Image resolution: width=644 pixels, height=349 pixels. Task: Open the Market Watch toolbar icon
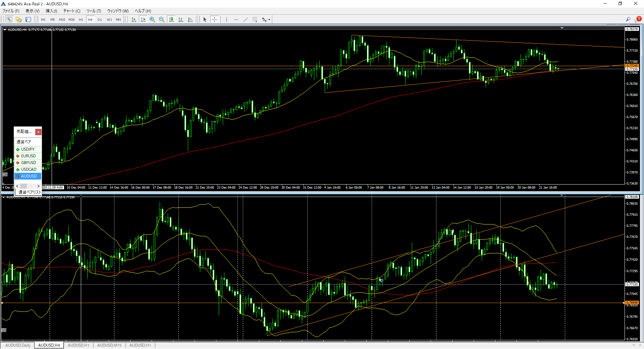click(9, 19)
